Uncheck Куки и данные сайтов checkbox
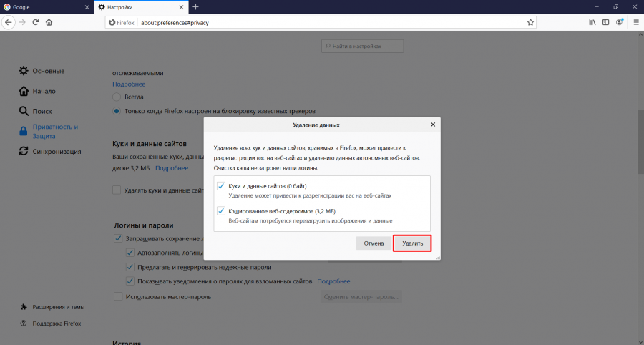This screenshot has height=345, width=644. (x=221, y=186)
